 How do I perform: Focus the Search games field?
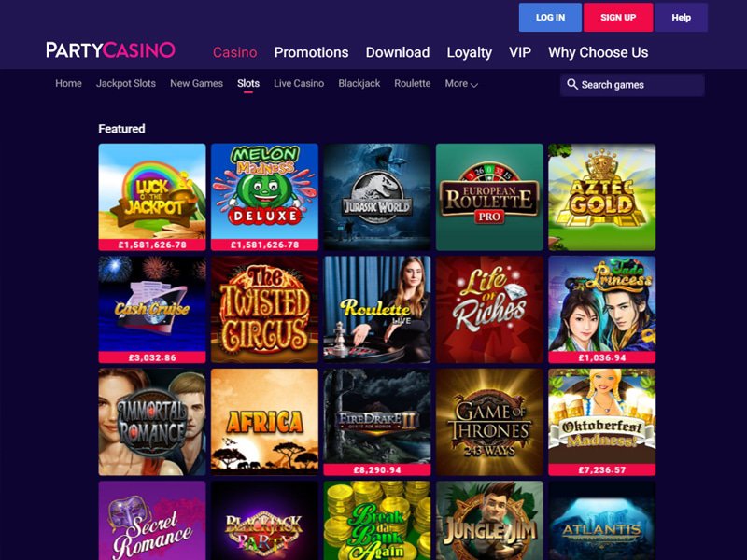click(632, 85)
